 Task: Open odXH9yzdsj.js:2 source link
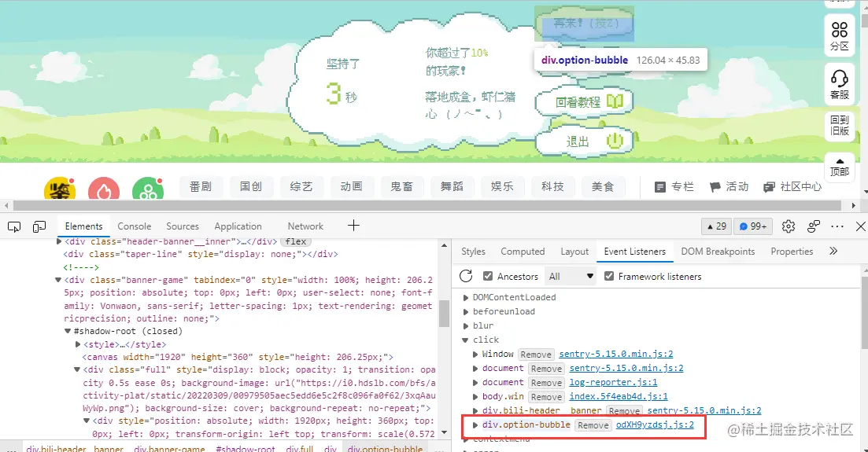click(655, 425)
